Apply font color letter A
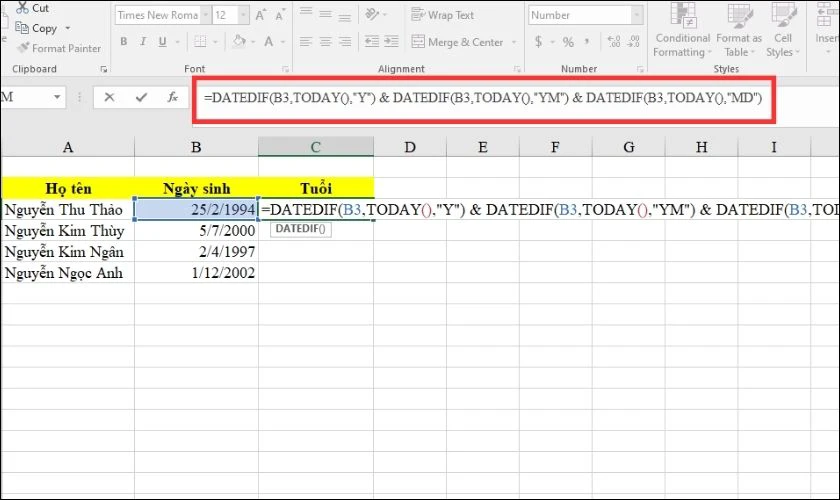This screenshot has width=840, height=500. [269, 41]
